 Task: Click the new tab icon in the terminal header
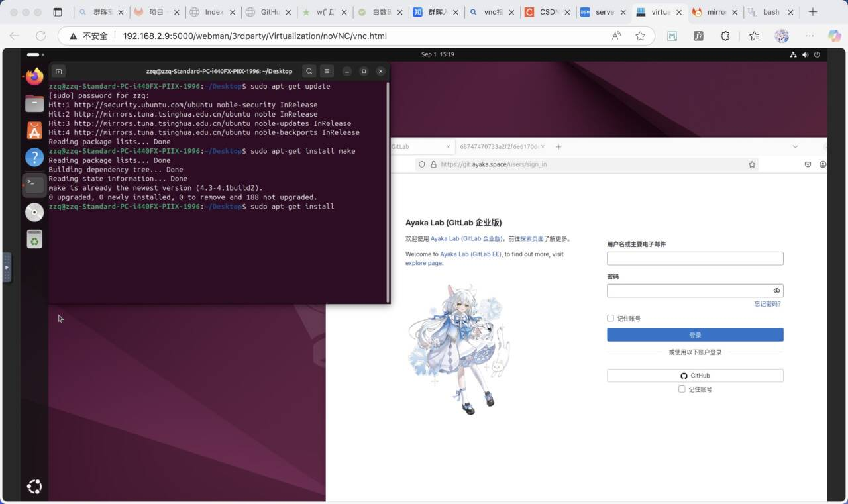58,71
